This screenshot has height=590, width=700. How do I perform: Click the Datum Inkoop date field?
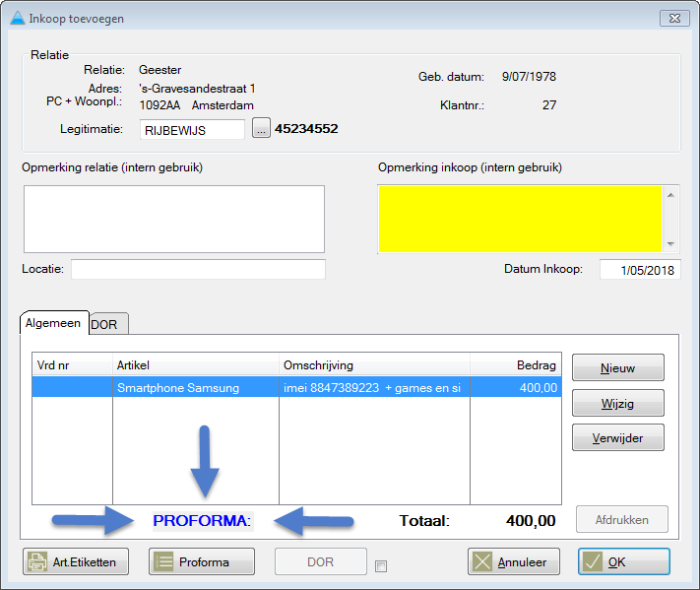click(639, 270)
